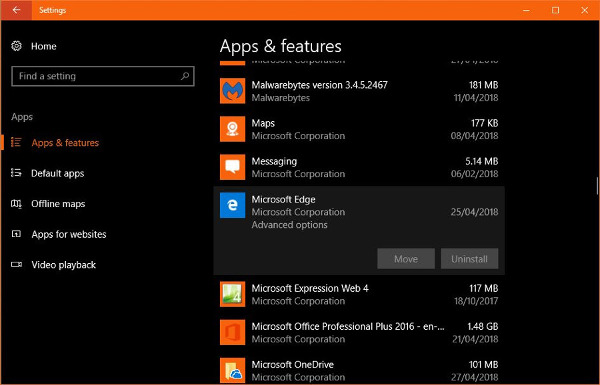Select Apps for websites

point(68,234)
